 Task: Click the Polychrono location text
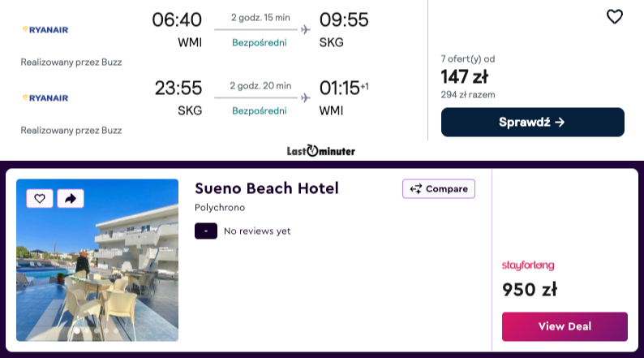[220, 208]
